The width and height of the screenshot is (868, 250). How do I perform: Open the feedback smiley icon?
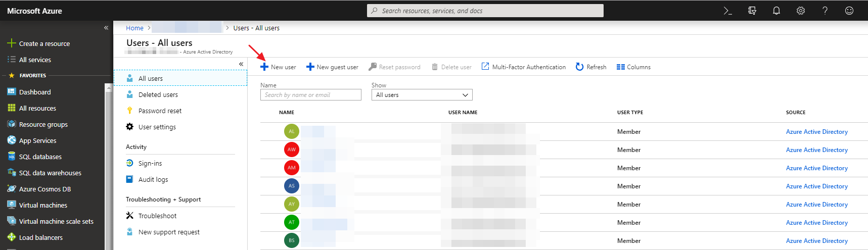849,11
